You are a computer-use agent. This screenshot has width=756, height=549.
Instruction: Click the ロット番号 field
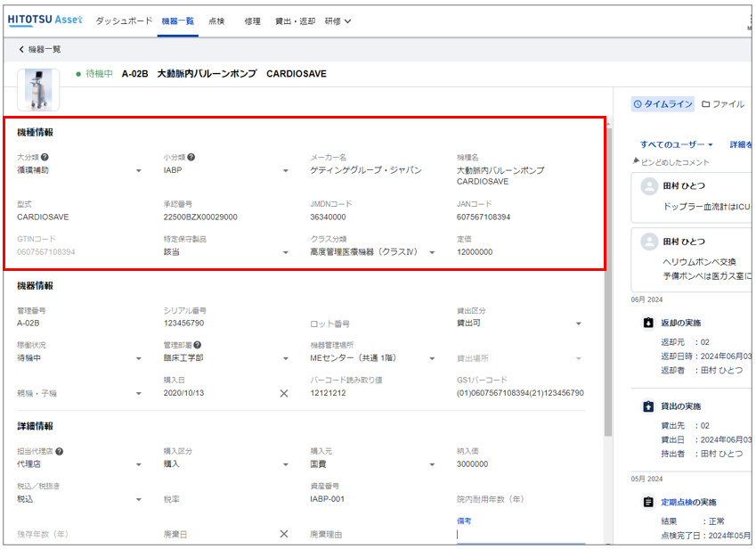[x=373, y=324]
